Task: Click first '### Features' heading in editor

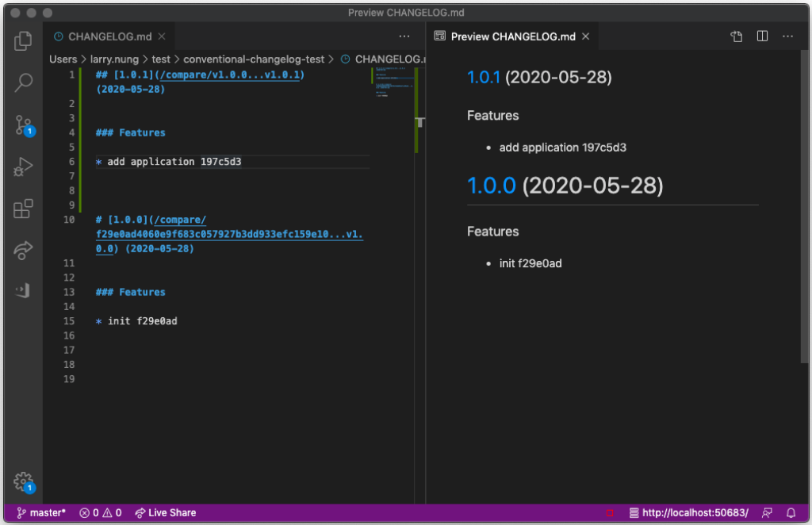Action: tap(131, 133)
